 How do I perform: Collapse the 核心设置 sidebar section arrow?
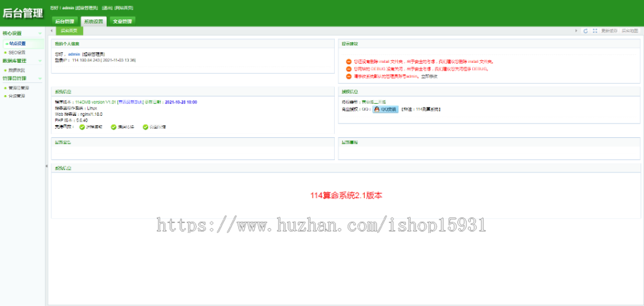40,33
